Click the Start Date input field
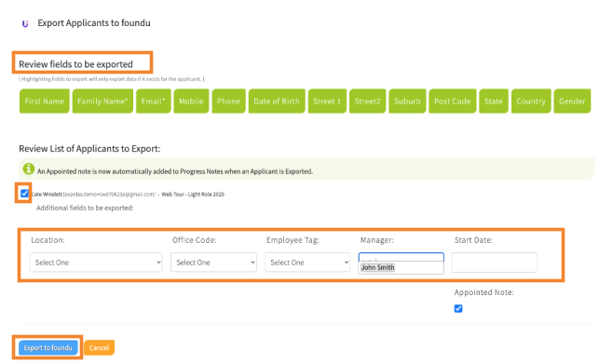 (x=495, y=263)
